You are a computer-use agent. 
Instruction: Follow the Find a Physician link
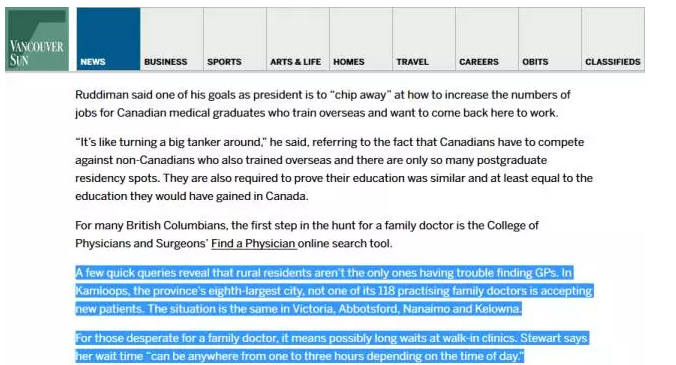pyautogui.click(x=254, y=243)
